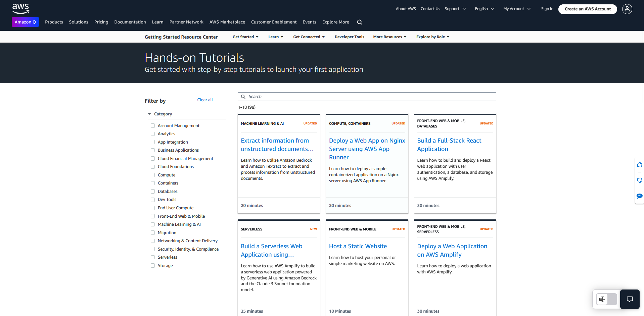Click the tutorials Search input field
Viewport: 644px width, 316px height.
[x=367, y=97]
